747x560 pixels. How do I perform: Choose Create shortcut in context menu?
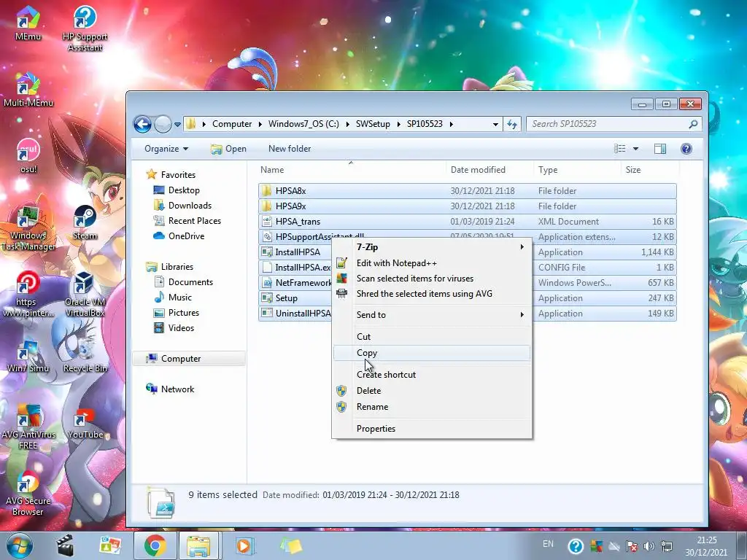(432, 374)
